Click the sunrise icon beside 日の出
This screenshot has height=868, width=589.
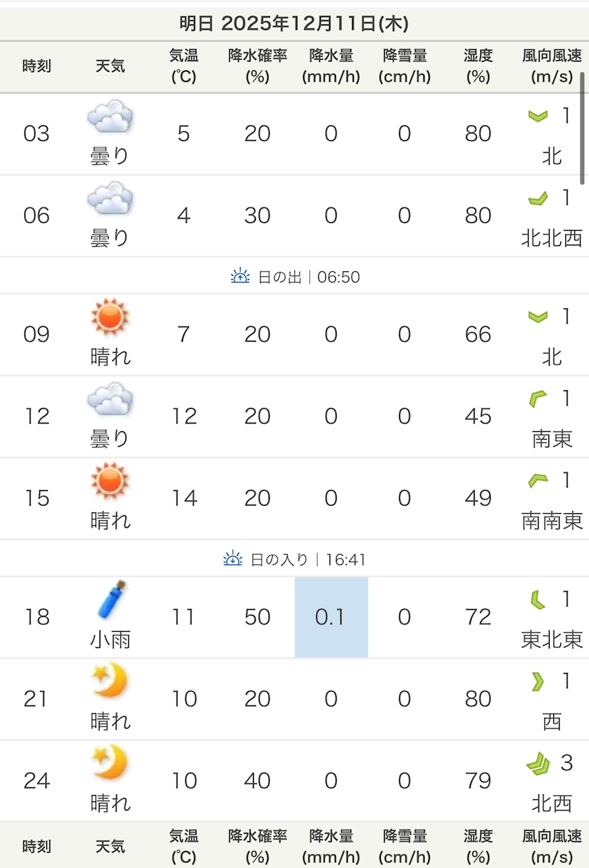click(x=240, y=276)
